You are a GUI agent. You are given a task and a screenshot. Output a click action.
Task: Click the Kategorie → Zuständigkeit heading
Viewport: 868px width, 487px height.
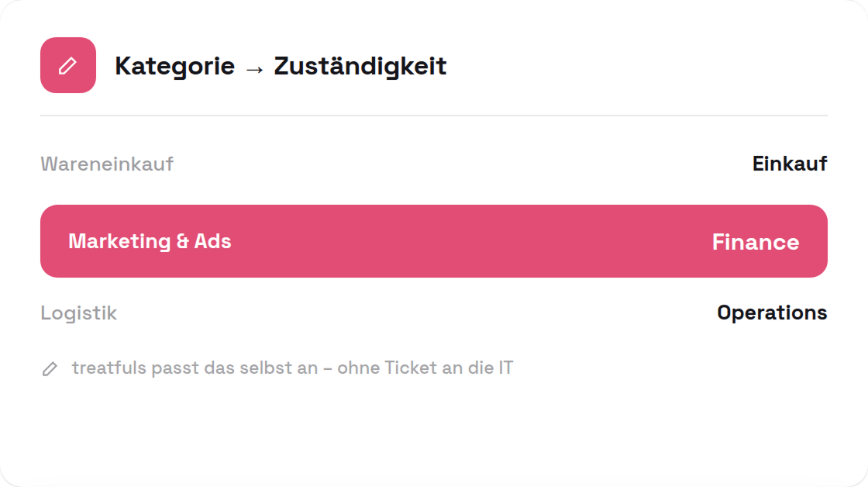280,66
